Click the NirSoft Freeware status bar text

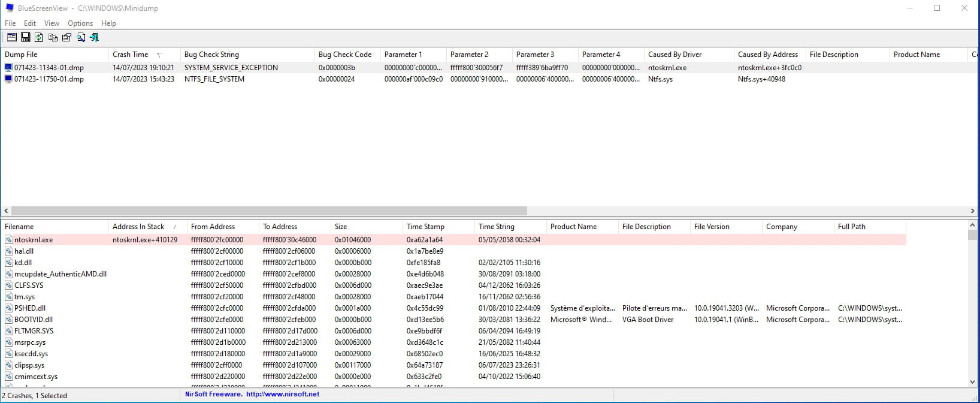[x=214, y=395]
